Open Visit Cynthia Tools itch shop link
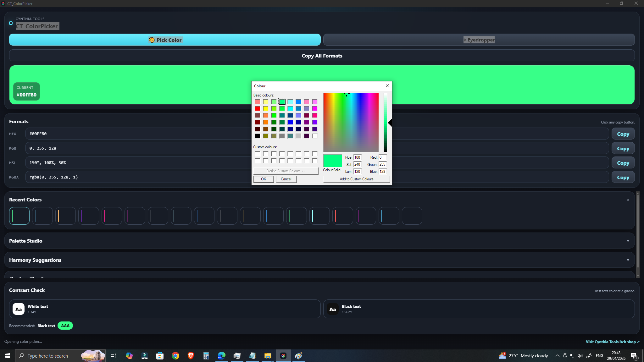This screenshot has width=644, height=362. tap(612, 342)
